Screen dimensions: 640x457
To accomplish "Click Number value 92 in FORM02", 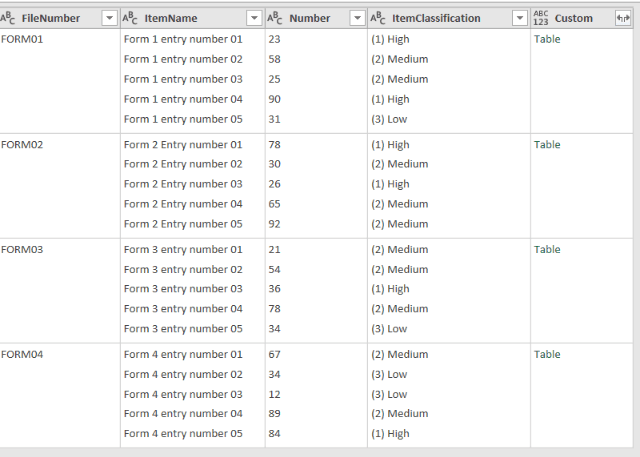I will point(274,224).
